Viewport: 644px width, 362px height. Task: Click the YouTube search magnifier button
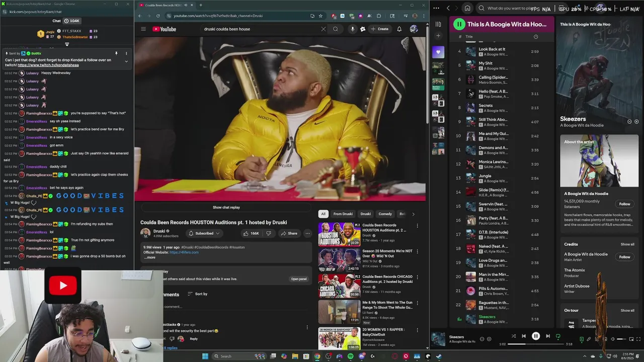pos(336,29)
